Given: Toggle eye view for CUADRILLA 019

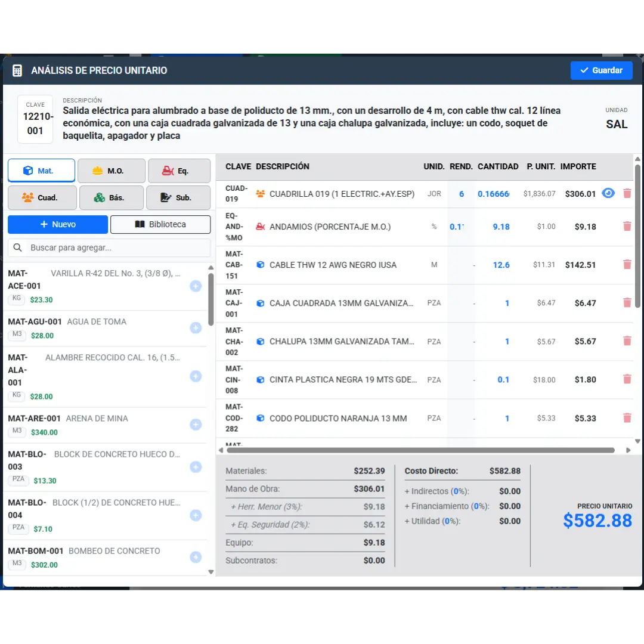Looking at the screenshot, I should pos(608,193).
